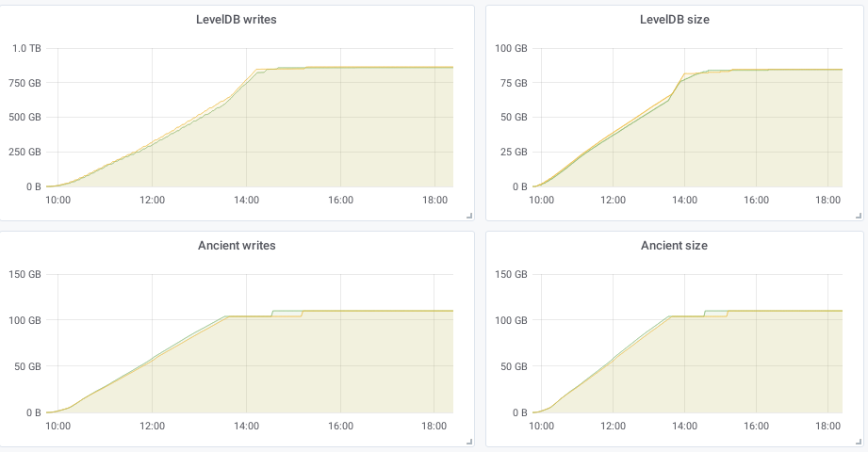Click the 750 GB label in LevelDB writes
The image size is (868, 452).
(x=25, y=83)
